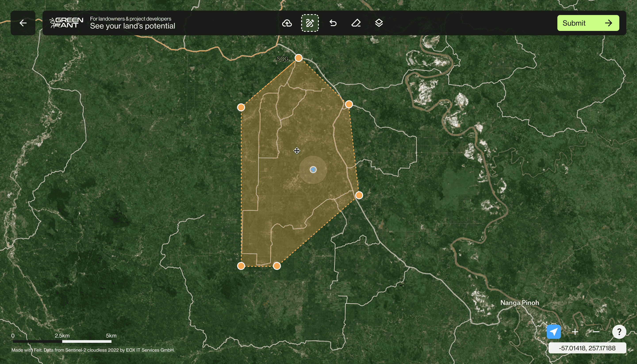This screenshot has height=364, width=637.
Task: Open the cloud upload tool
Action: click(287, 23)
